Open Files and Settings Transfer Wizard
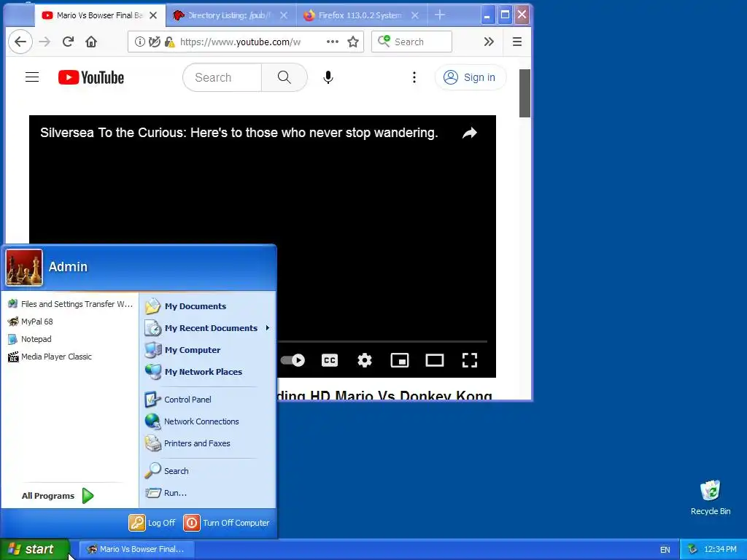Image resolution: width=747 pixels, height=560 pixels. click(71, 304)
